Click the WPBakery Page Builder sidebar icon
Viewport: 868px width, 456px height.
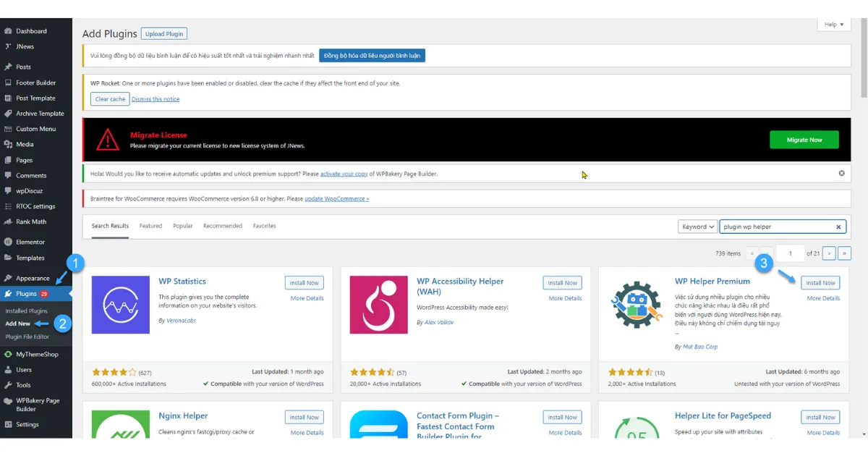pos(8,400)
